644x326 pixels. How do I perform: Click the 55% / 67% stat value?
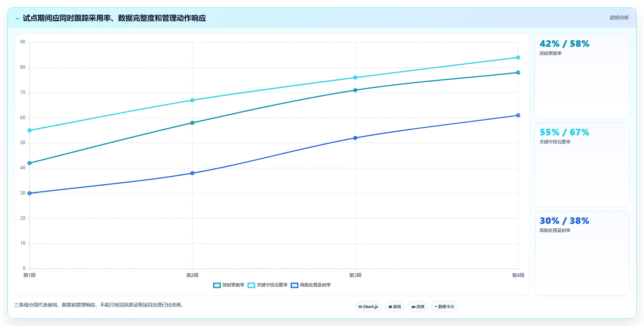pyautogui.click(x=564, y=132)
